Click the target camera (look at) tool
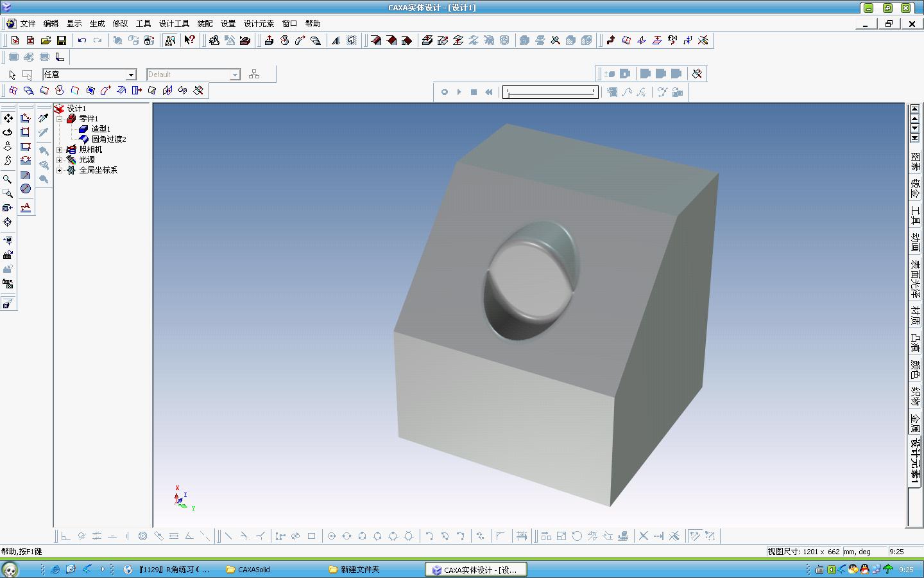 pos(8,222)
